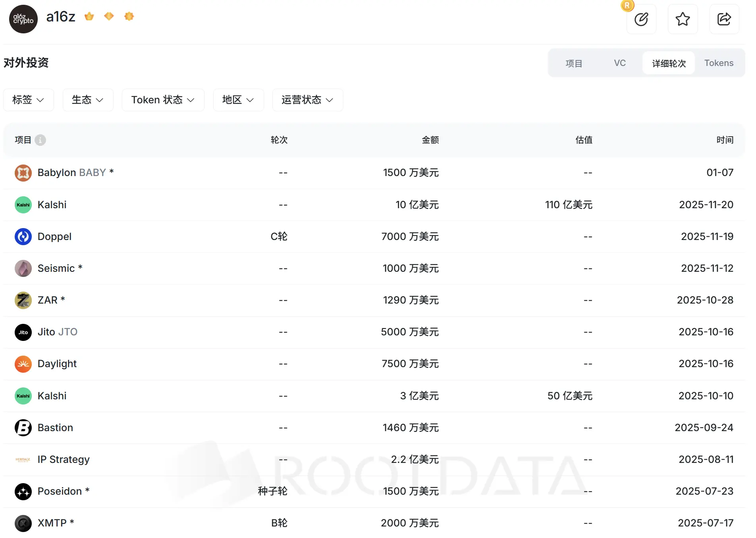Click the Babylon project logo icon
The image size is (756, 538).
[23, 173]
